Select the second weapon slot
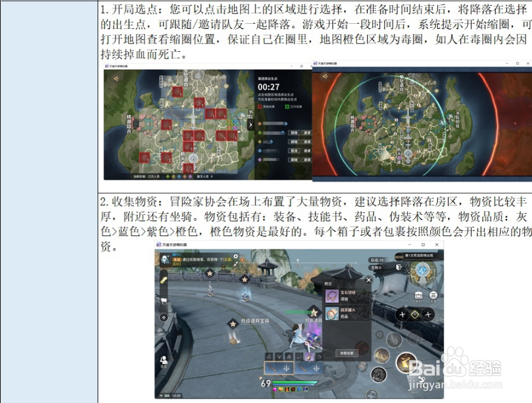Image resolution: width=532 pixels, height=403 pixels. click(308, 368)
